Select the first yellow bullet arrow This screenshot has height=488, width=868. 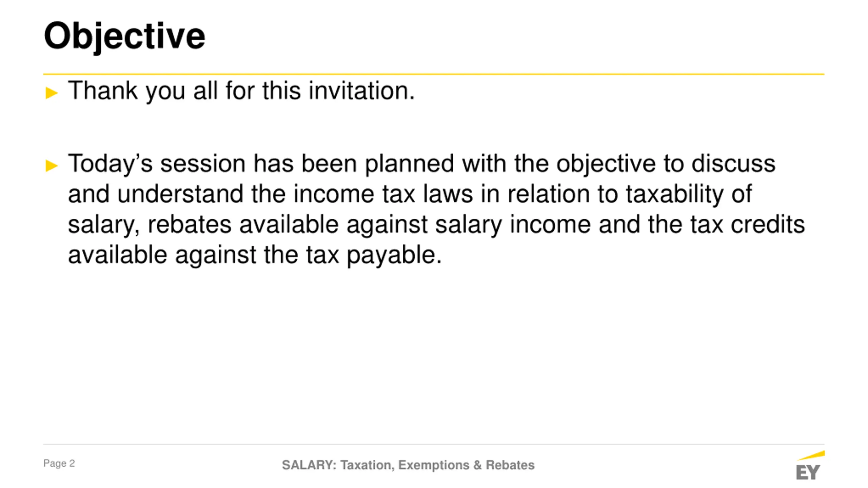(x=52, y=93)
